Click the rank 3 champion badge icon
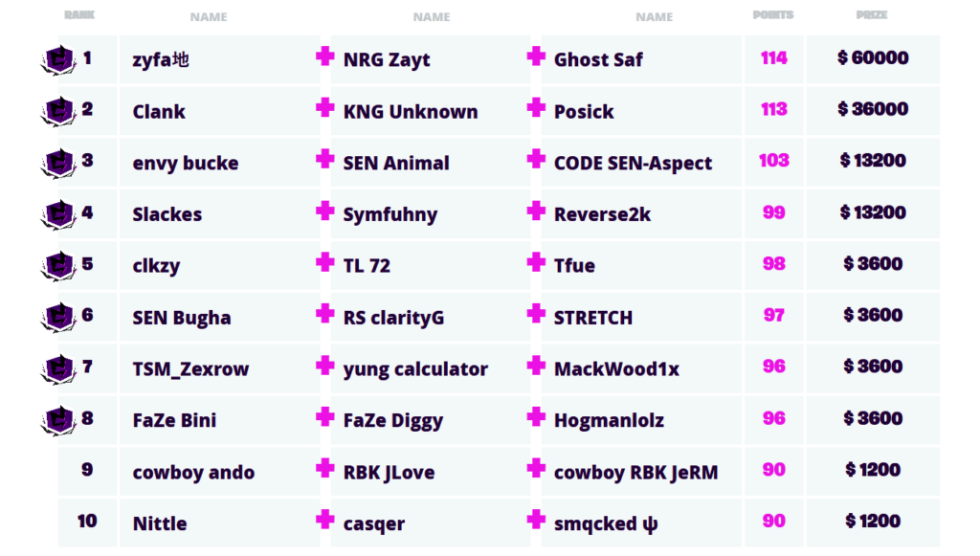The width and height of the screenshot is (980, 556). coord(58,163)
